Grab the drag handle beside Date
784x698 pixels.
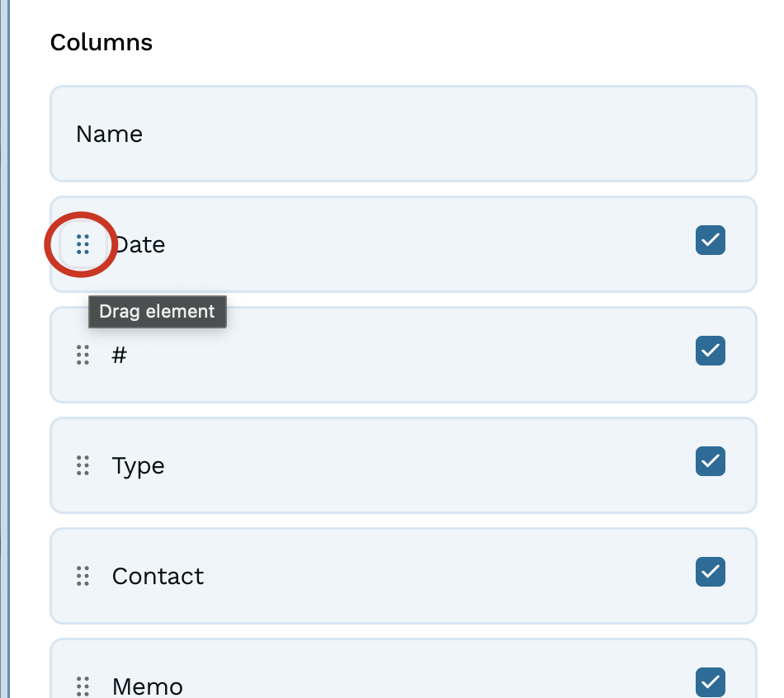[83, 244]
